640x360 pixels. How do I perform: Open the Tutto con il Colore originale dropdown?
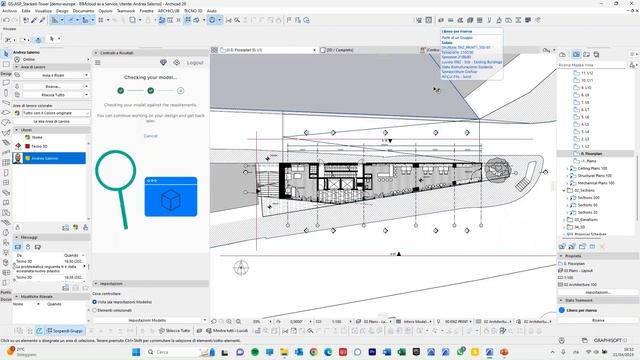click(x=56, y=113)
